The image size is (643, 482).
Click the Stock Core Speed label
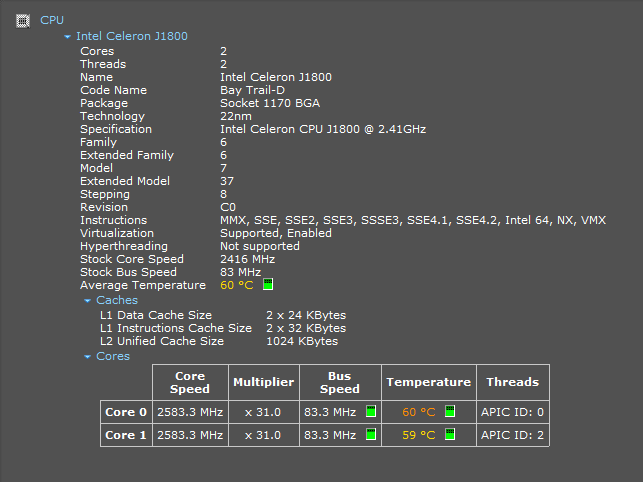coord(132,259)
